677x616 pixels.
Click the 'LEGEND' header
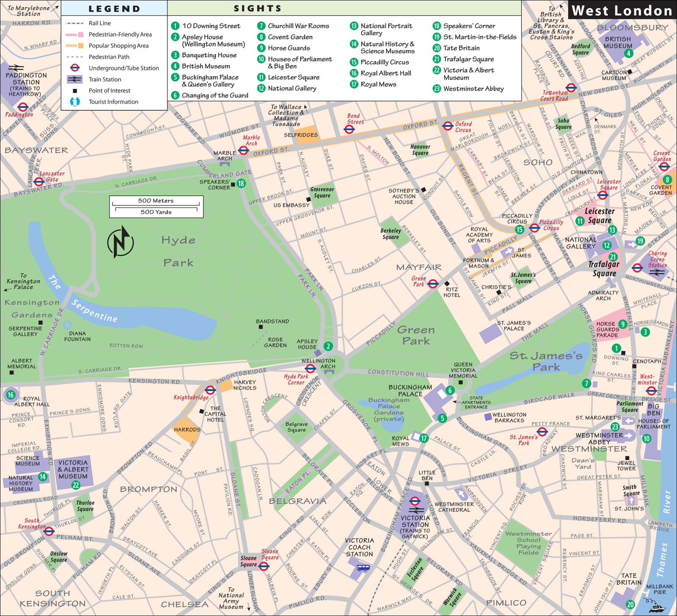click(x=114, y=8)
